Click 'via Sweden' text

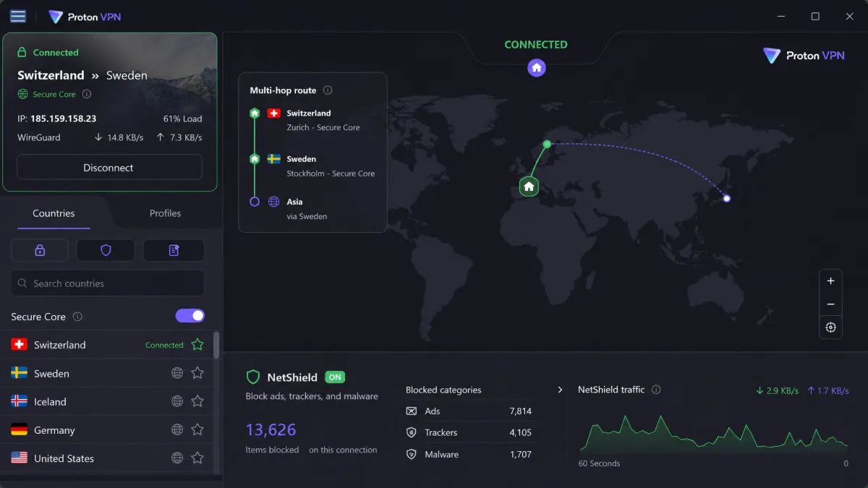click(x=307, y=216)
